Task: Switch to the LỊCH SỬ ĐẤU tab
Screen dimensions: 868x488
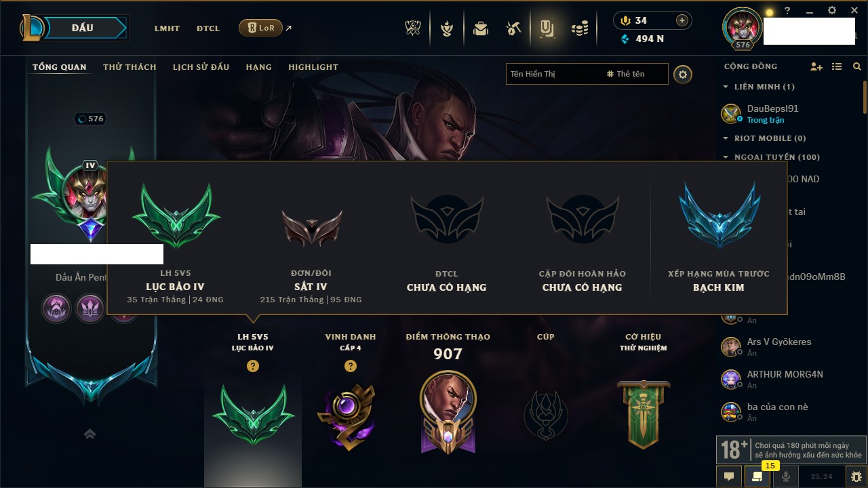Action: point(201,67)
